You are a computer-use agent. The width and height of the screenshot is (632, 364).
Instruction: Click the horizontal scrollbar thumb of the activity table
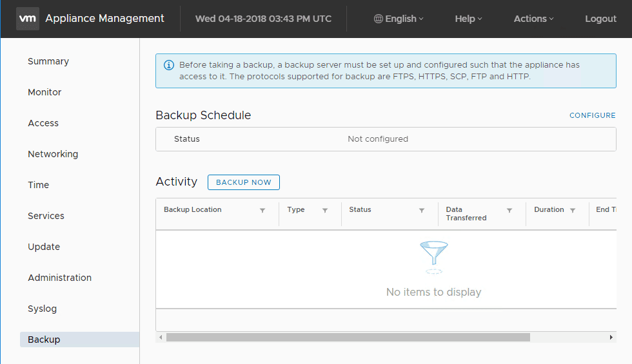click(x=348, y=337)
